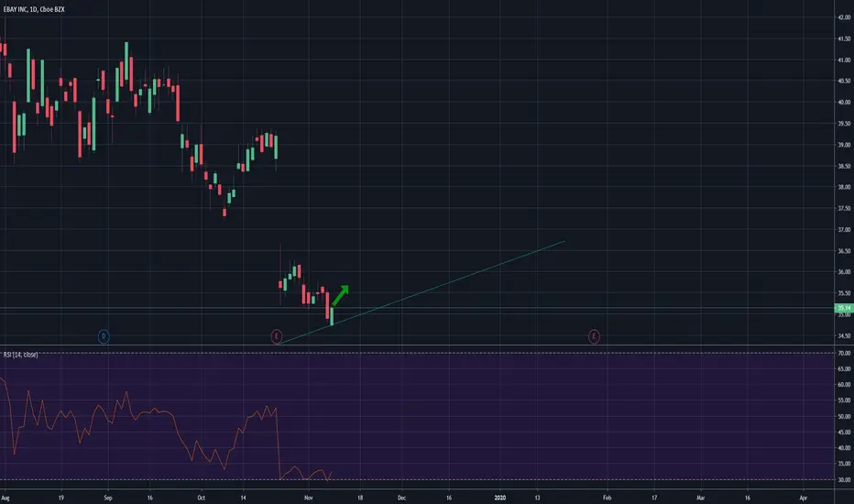Click the Oct label on time axis
This screenshot has width=854, height=504.
201,498
